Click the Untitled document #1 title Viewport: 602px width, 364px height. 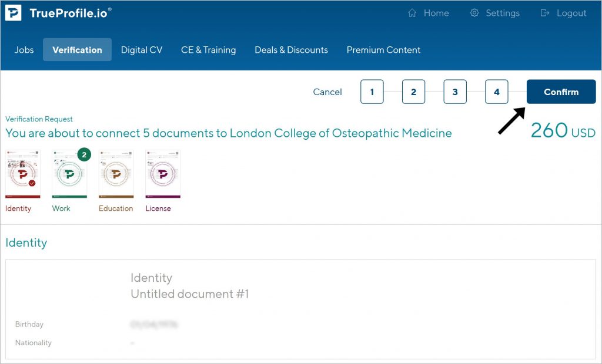click(190, 294)
